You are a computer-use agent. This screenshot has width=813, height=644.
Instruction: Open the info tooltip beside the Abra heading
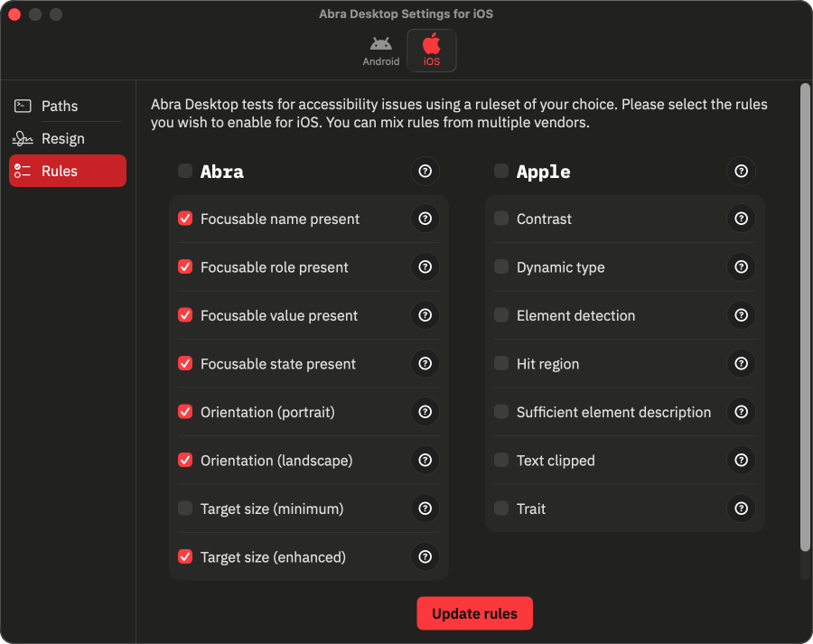point(425,171)
